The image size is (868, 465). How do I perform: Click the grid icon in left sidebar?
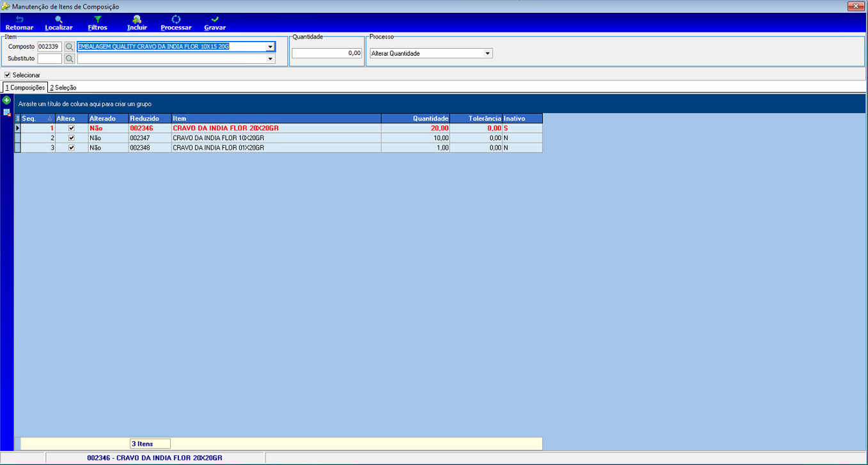6,113
